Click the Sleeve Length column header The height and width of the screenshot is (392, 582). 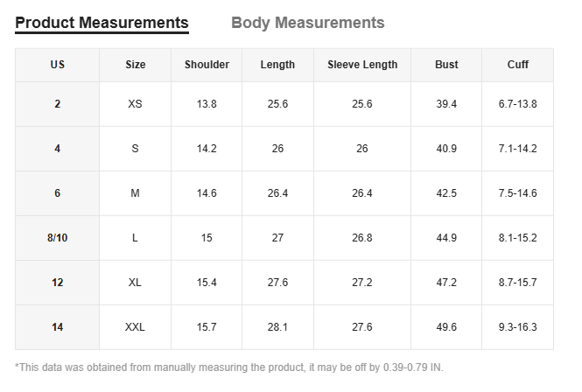[362, 65]
